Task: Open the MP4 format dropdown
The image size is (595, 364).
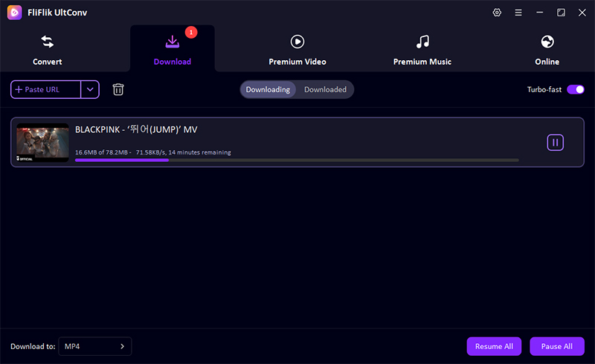Action: pos(95,346)
